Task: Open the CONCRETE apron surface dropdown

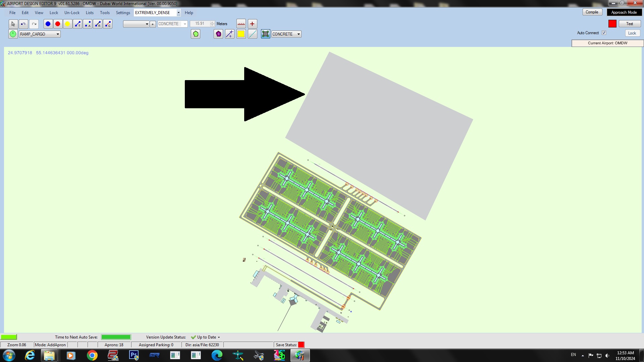Action: point(299,34)
